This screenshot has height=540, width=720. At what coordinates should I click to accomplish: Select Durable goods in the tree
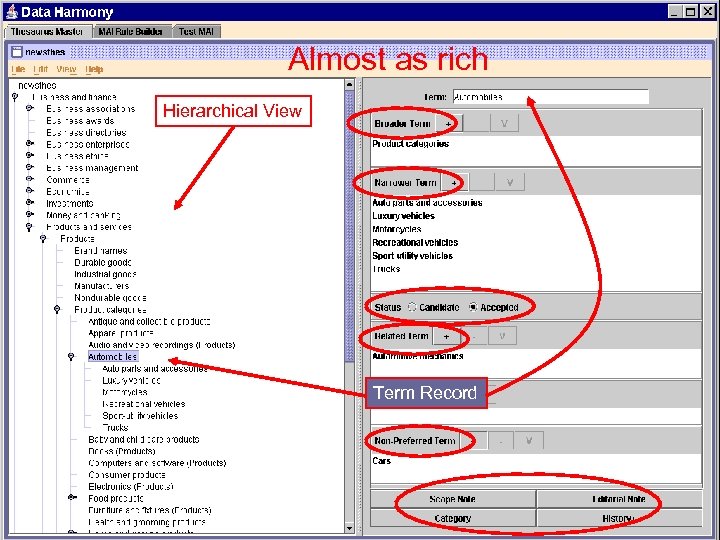point(103,263)
